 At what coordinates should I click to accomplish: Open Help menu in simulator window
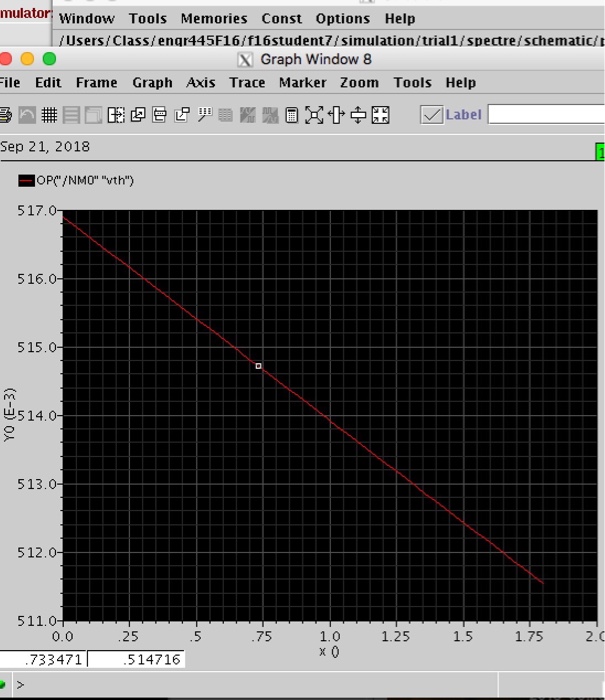400,19
